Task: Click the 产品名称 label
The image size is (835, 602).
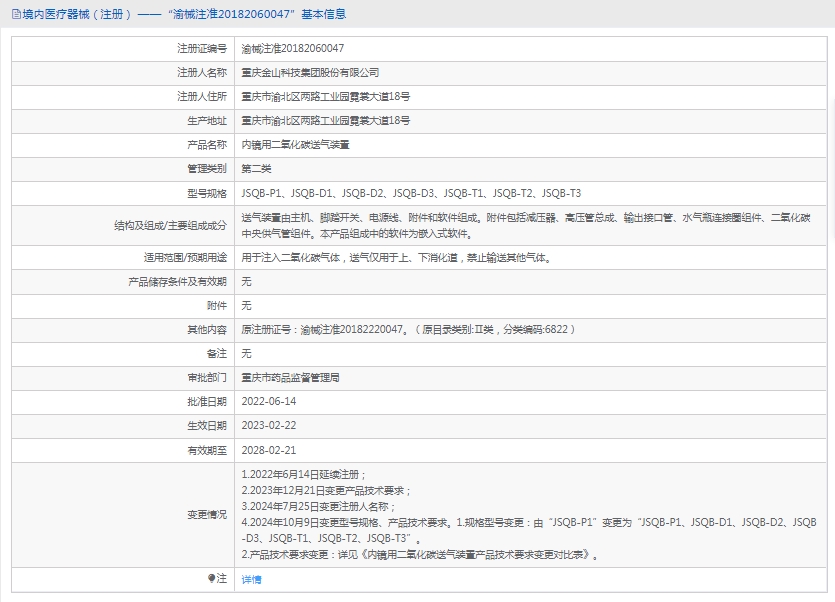Action: 207,145
